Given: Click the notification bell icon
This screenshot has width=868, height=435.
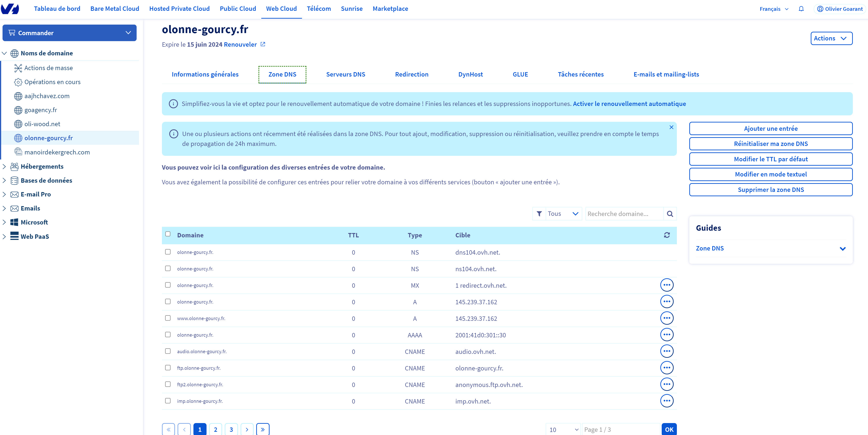Looking at the screenshot, I should pos(801,9).
